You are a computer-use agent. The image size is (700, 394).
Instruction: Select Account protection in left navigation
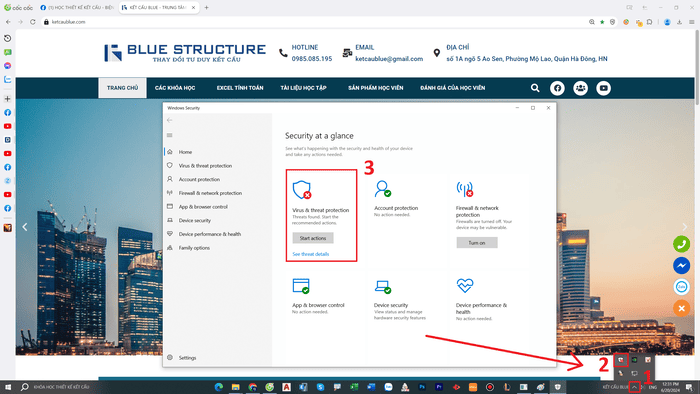(199, 179)
